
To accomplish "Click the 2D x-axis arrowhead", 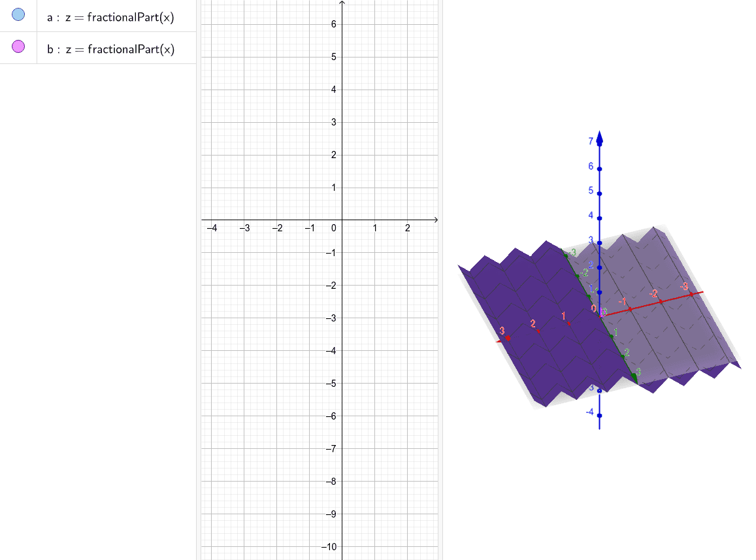I will (436, 220).
